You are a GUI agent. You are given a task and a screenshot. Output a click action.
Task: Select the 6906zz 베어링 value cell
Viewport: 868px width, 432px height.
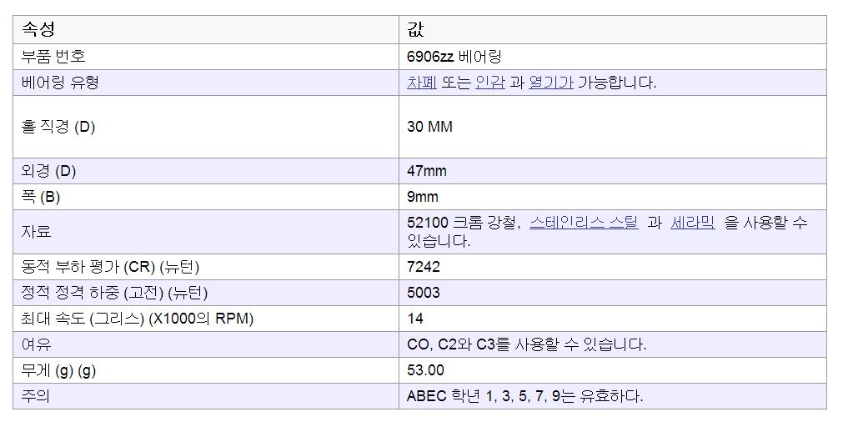612,57
